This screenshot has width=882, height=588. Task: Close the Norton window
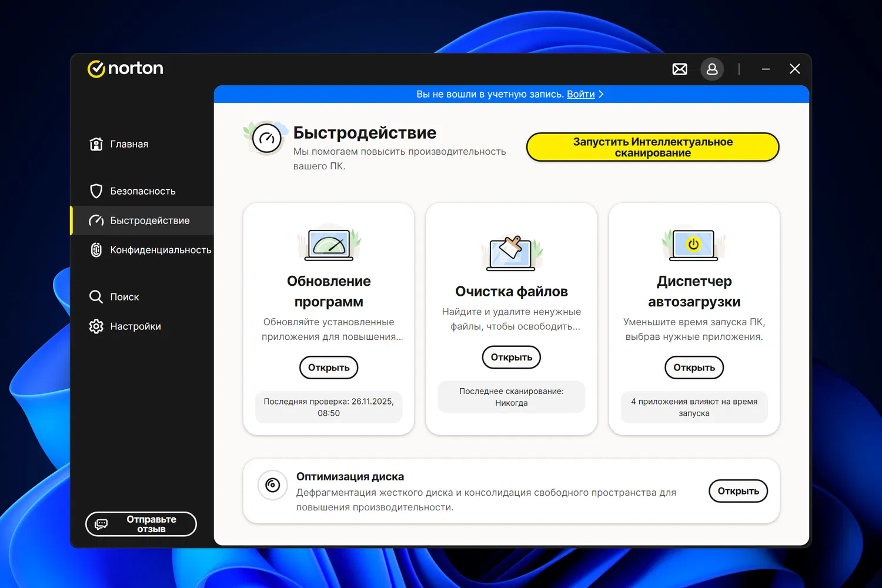coord(795,69)
